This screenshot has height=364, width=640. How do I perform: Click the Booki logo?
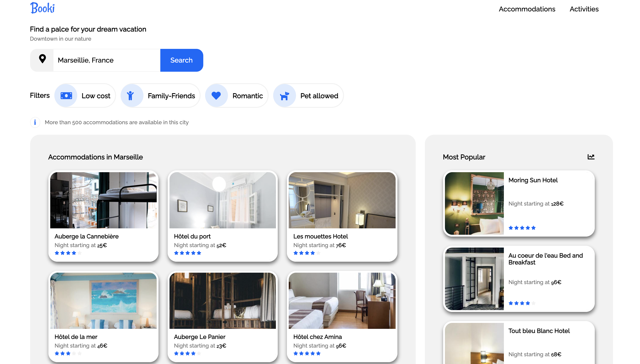click(x=42, y=8)
